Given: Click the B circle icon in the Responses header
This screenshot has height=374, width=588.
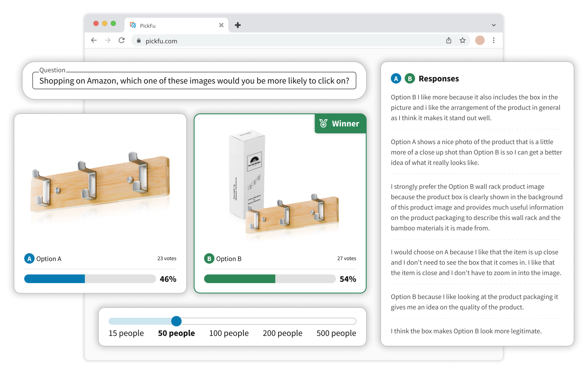Looking at the screenshot, I should [408, 78].
